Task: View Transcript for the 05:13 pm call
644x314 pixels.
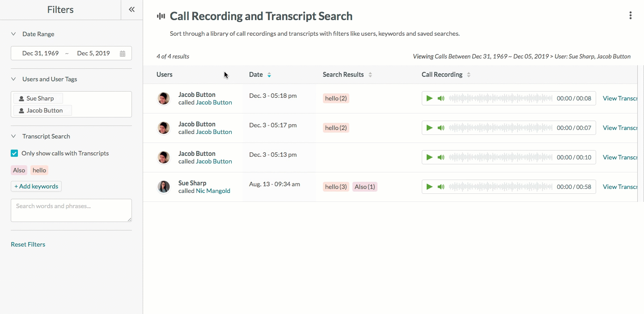Action: 620,157
